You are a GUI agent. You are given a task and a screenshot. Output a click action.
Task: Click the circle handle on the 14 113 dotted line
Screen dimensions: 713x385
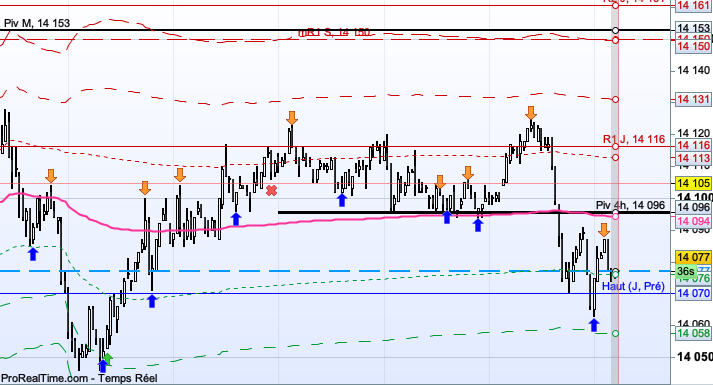pyautogui.click(x=615, y=158)
